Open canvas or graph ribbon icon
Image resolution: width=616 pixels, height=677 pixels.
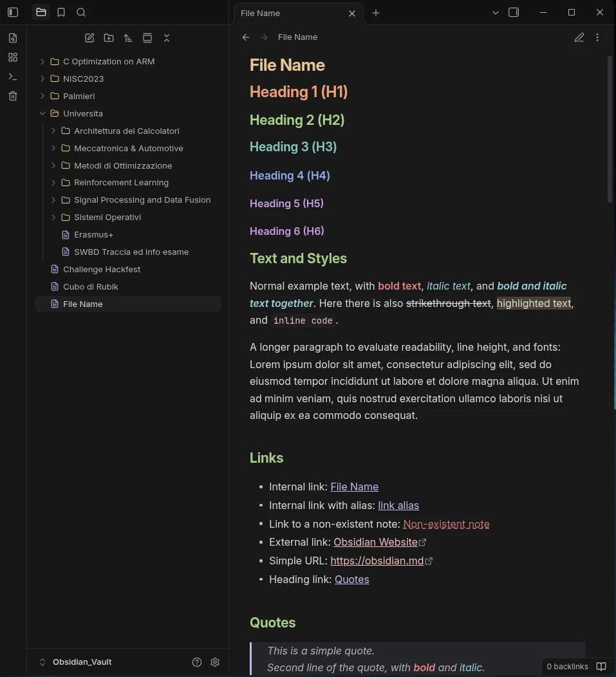coord(13,57)
